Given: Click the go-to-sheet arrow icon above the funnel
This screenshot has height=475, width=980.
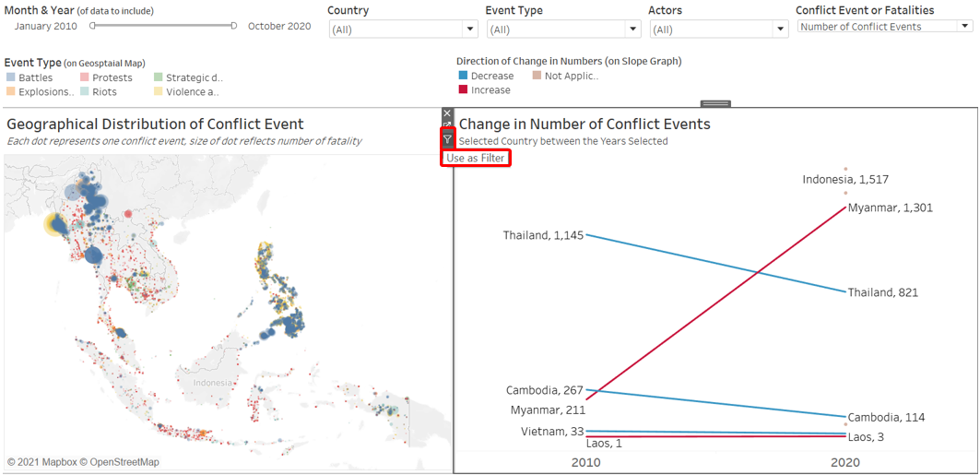Looking at the screenshot, I should [x=447, y=125].
